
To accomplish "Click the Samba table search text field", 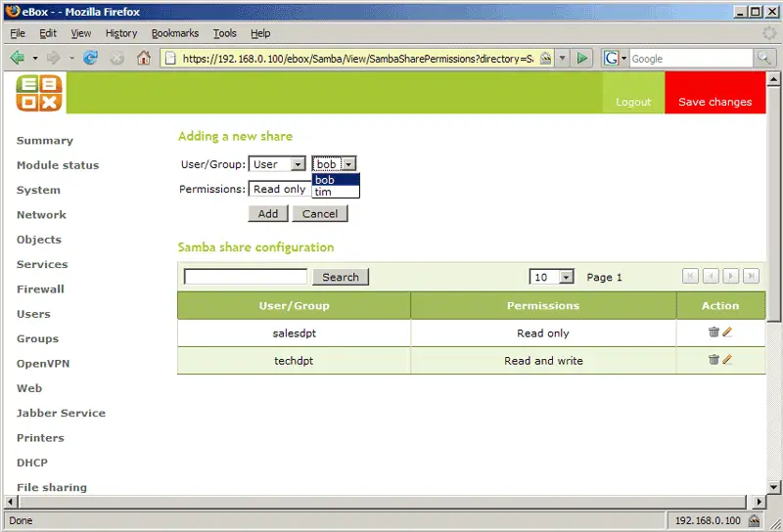I will 246,277.
